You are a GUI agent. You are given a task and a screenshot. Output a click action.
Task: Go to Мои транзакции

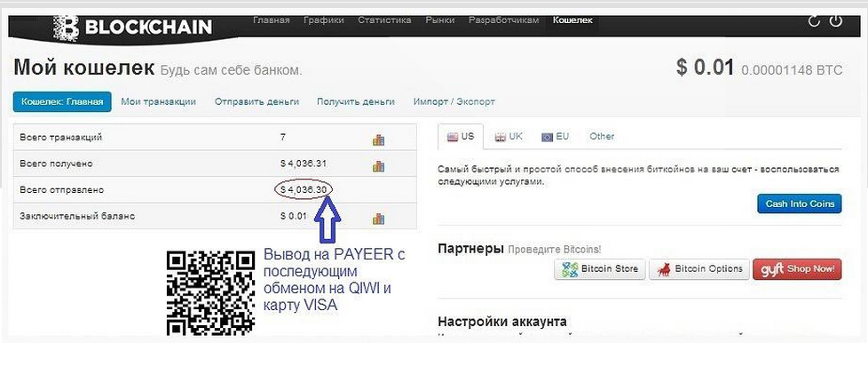[158, 102]
